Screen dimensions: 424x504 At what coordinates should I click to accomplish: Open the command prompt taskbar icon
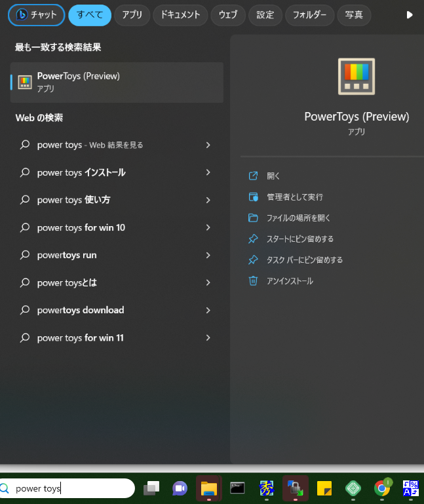(237, 488)
